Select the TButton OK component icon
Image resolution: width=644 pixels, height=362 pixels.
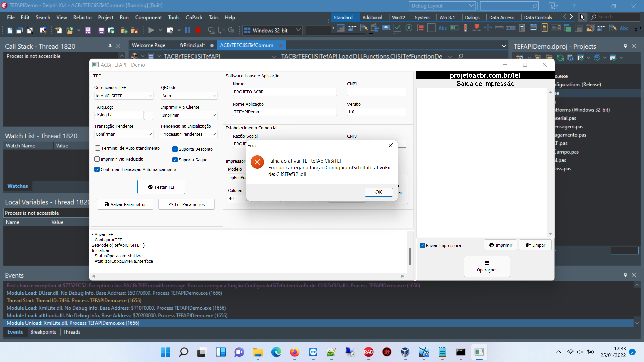pyautogui.click(x=386, y=27)
